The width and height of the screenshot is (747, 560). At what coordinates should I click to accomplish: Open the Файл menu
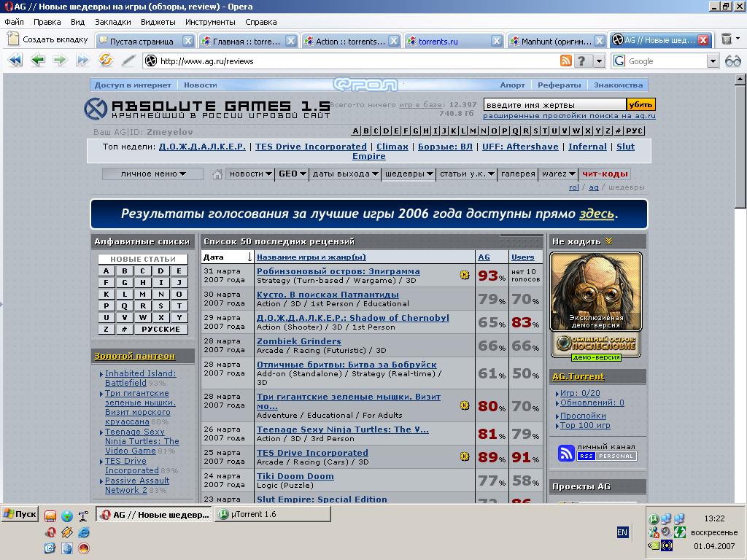click(15, 22)
